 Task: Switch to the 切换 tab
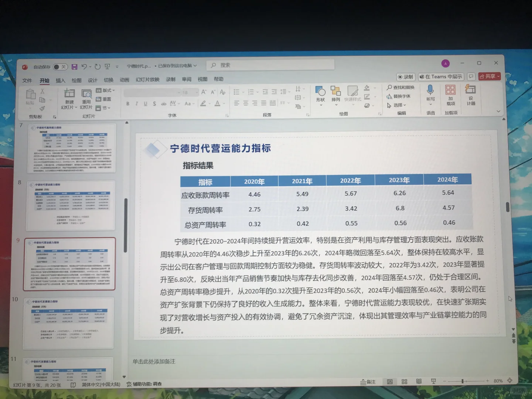click(109, 80)
